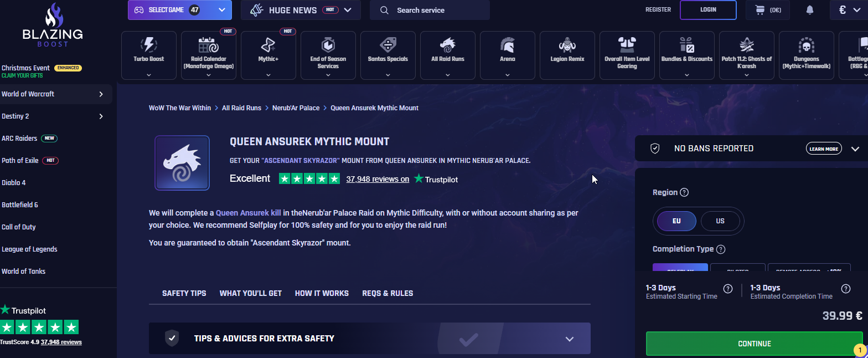
Task: Click the Queen Ansurek kill link
Action: click(249, 213)
